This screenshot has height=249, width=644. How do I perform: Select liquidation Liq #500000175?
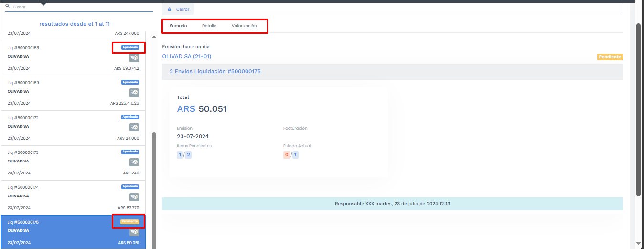73,232
